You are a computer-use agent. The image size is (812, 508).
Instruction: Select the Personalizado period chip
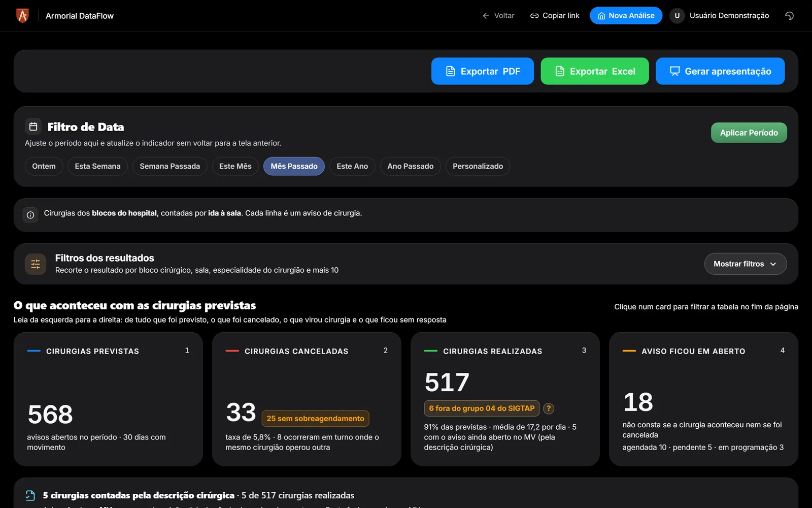point(478,166)
